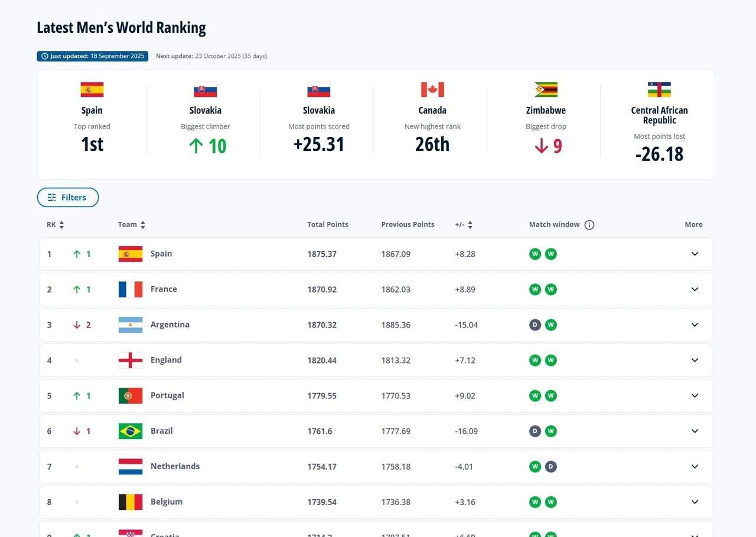The height and width of the screenshot is (537, 756).
Task: Click Brazil's flag in the rankings row
Action: coord(131,431)
